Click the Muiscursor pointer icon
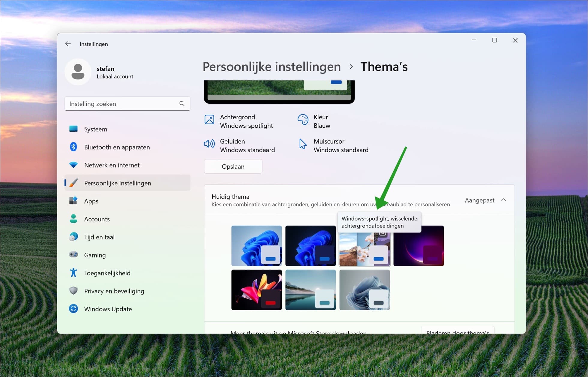The width and height of the screenshot is (588, 377). (303, 144)
